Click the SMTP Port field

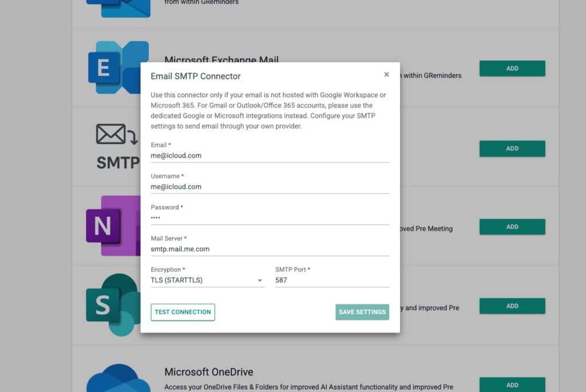click(x=332, y=280)
